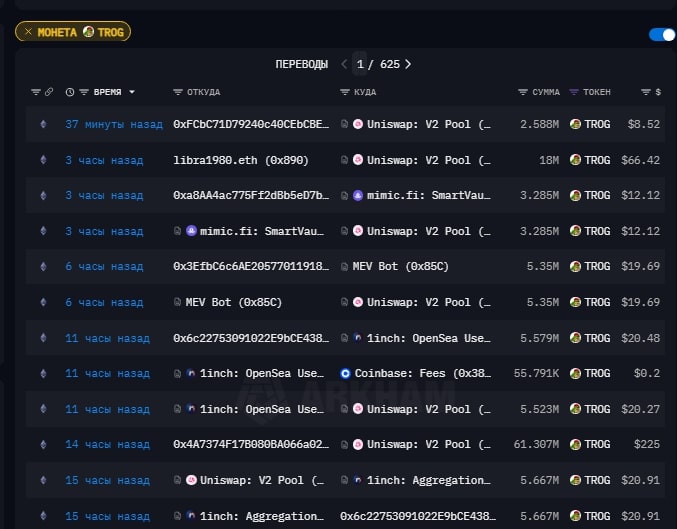Image resolution: width=677 pixels, height=529 pixels.
Task: Remove the TROG coin filter chip
Action: point(28,32)
